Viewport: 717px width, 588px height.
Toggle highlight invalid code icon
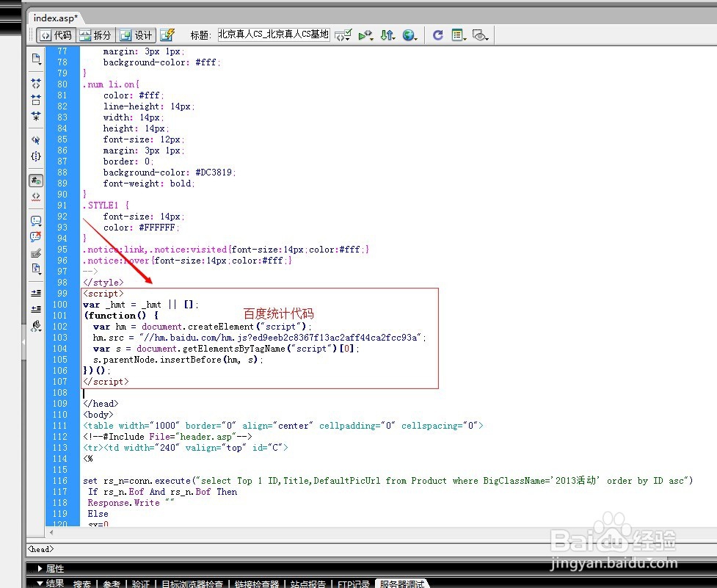[x=36, y=197]
